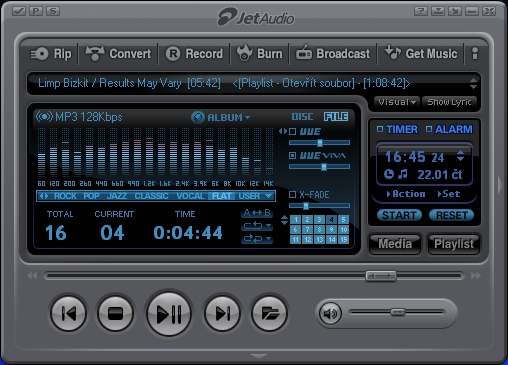The width and height of the screenshot is (508, 365).
Task: Open the Convert audio tool
Action: (118, 54)
